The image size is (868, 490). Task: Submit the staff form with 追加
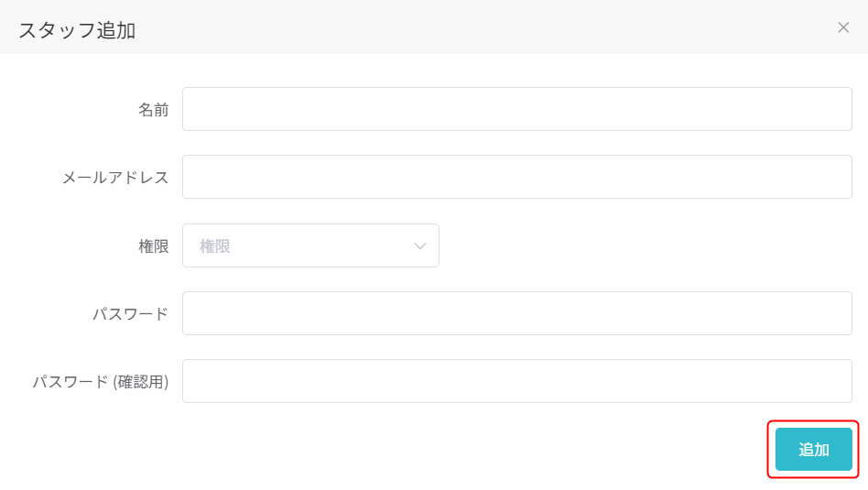pyautogui.click(x=813, y=449)
